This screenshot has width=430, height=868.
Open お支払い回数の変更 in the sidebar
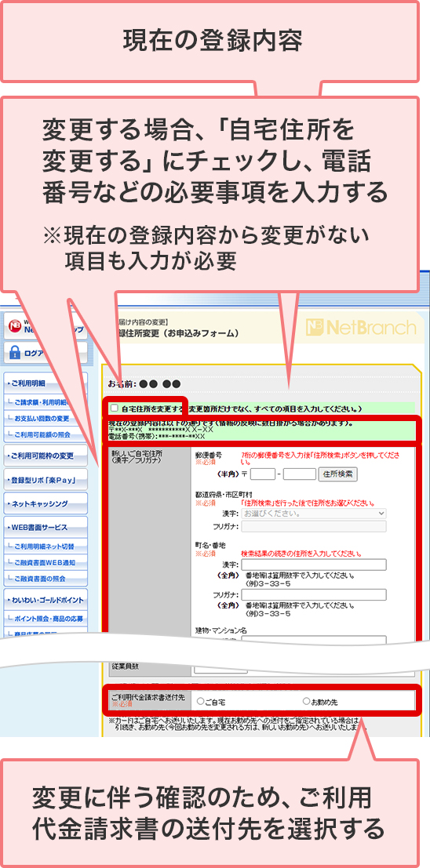tap(46, 418)
